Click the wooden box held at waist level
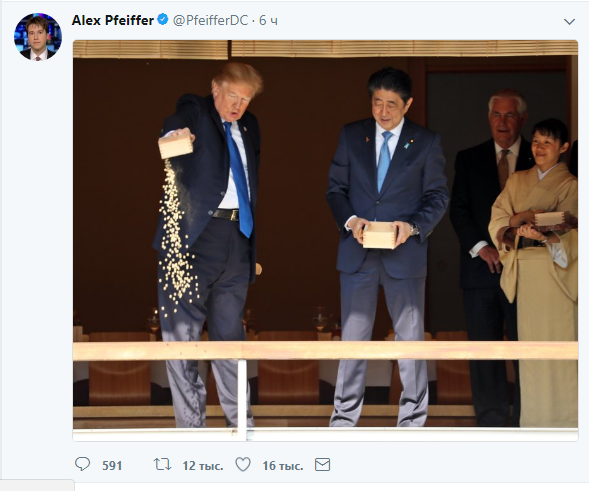Image resolution: width=589 pixels, height=491 pixels. tap(379, 235)
